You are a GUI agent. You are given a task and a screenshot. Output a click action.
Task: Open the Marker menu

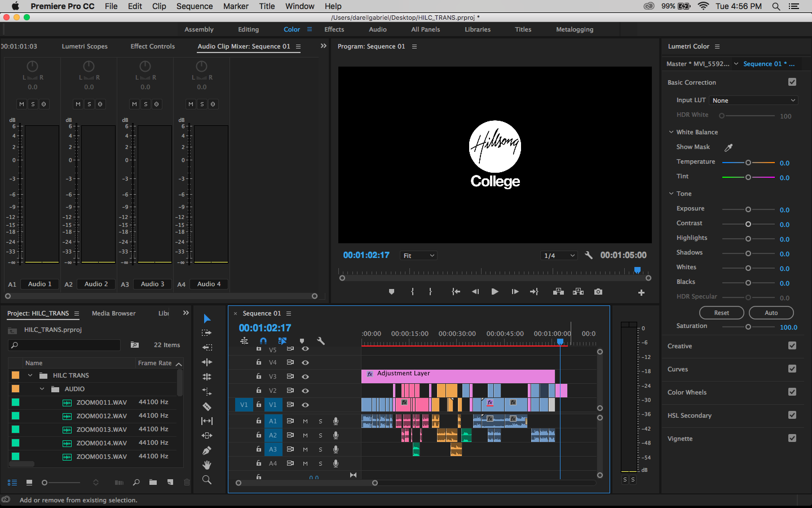pos(236,6)
